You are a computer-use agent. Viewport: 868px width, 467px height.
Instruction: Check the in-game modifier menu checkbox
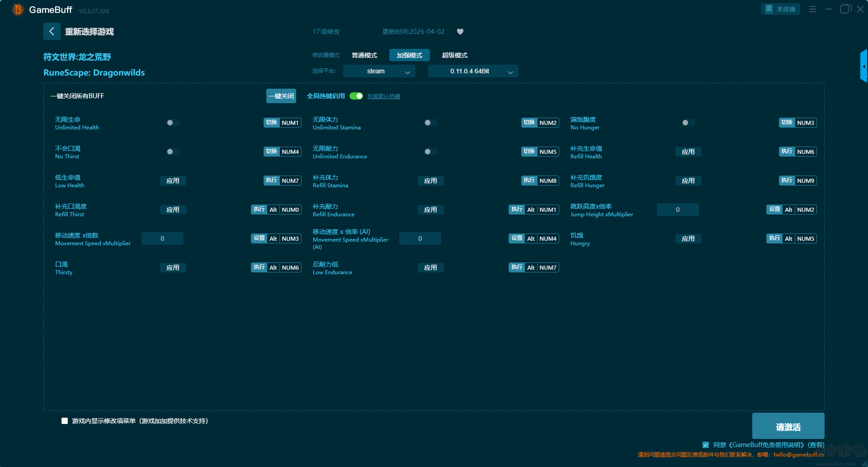[x=65, y=421]
